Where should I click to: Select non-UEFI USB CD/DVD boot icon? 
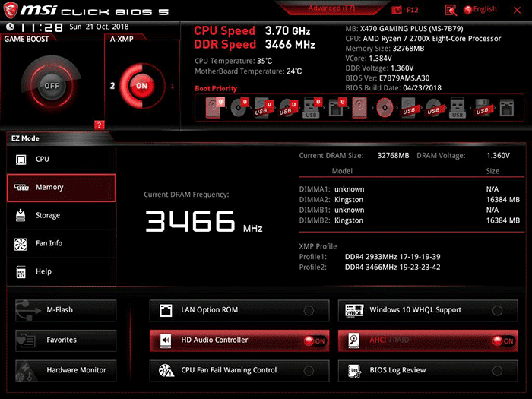click(434, 108)
